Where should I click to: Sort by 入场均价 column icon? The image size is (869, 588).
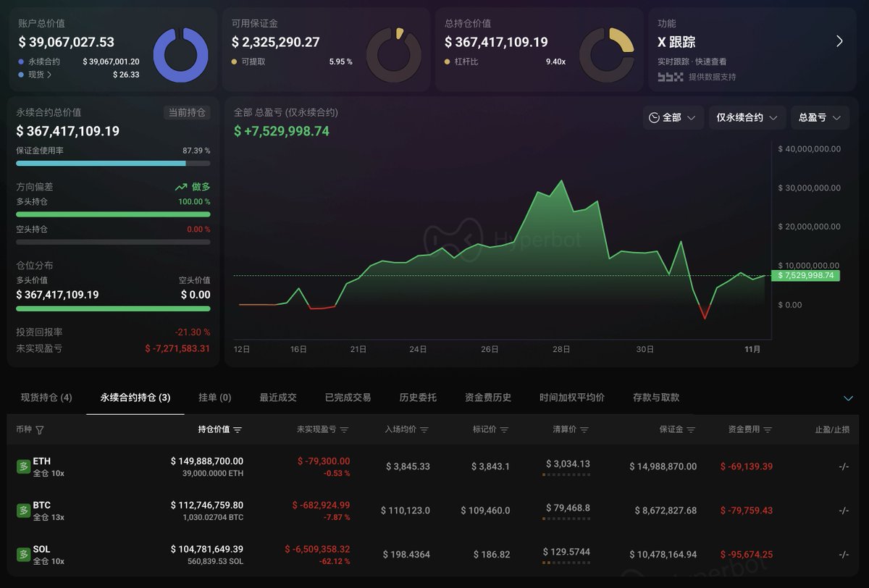tap(424, 430)
